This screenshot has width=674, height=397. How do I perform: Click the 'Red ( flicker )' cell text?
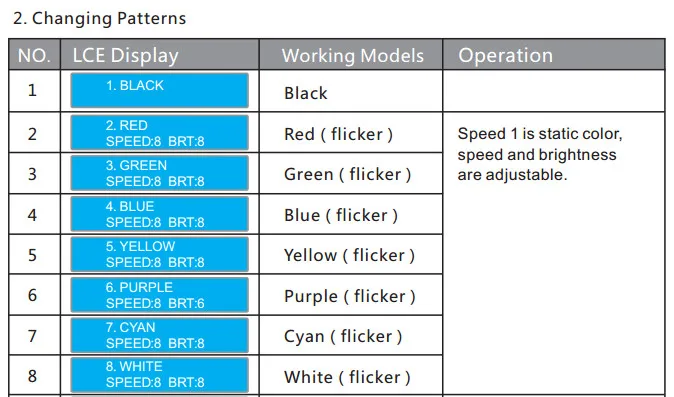point(338,134)
